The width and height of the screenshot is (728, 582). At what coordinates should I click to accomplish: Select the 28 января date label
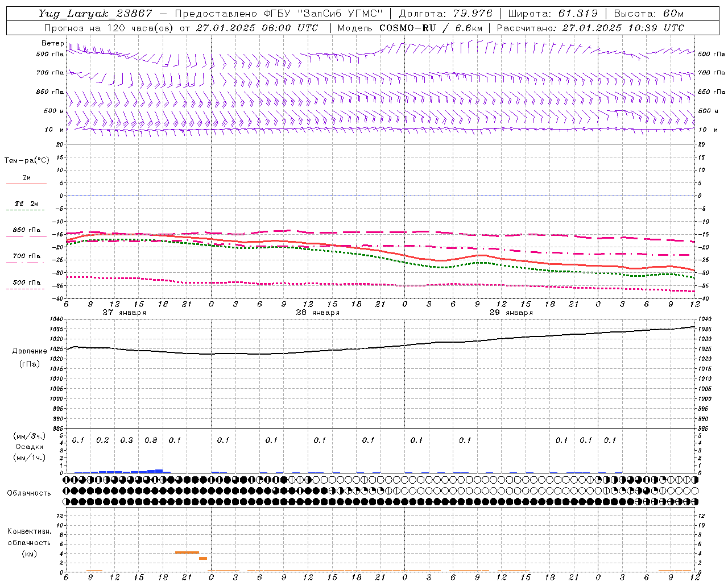coord(317,313)
